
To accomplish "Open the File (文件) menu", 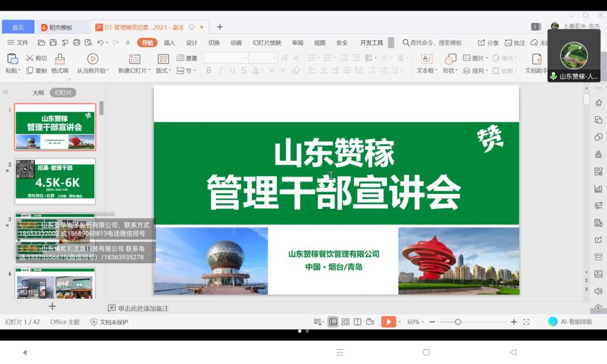I will [x=18, y=43].
